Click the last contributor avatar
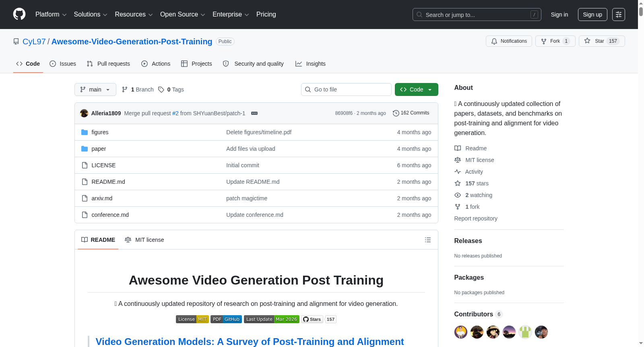Screen dimensions: 644x347 [x=541, y=332]
